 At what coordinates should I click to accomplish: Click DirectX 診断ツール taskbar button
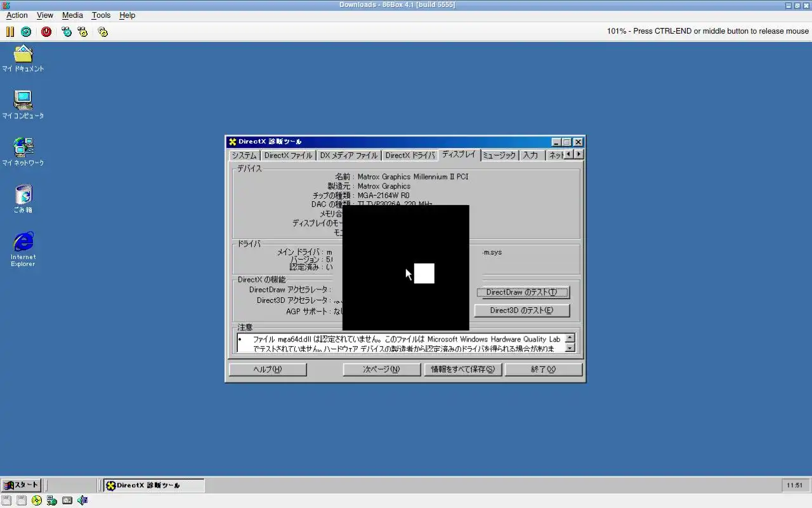154,485
